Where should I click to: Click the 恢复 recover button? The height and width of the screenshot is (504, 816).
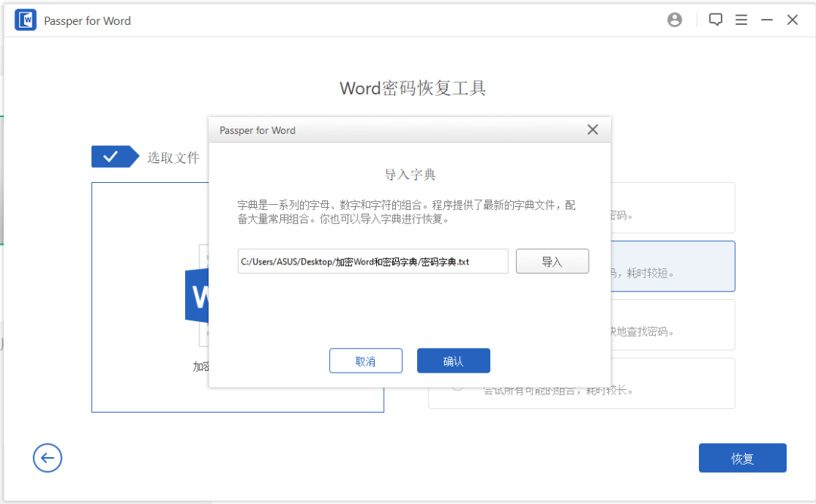pos(742,458)
